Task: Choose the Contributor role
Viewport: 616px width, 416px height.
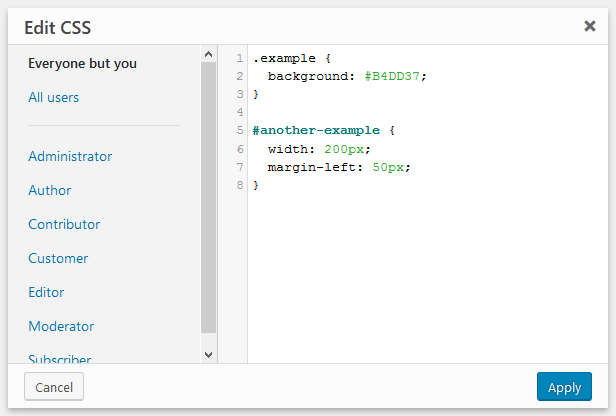Action: pyautogui.click(x=64, y=224)
